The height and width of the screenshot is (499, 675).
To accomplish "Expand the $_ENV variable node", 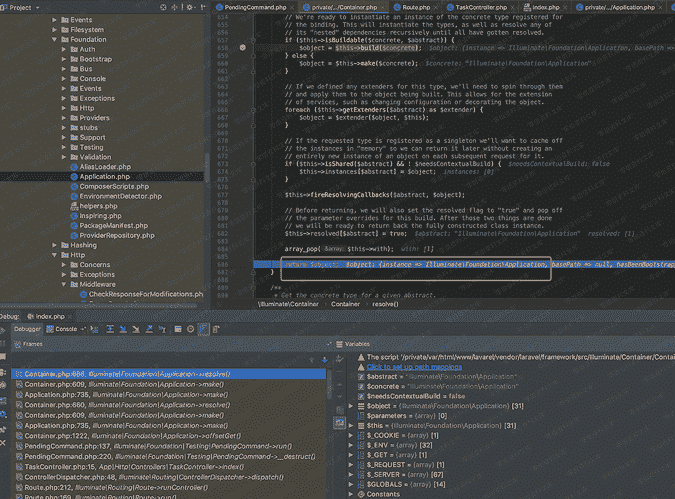I will 350,444.
